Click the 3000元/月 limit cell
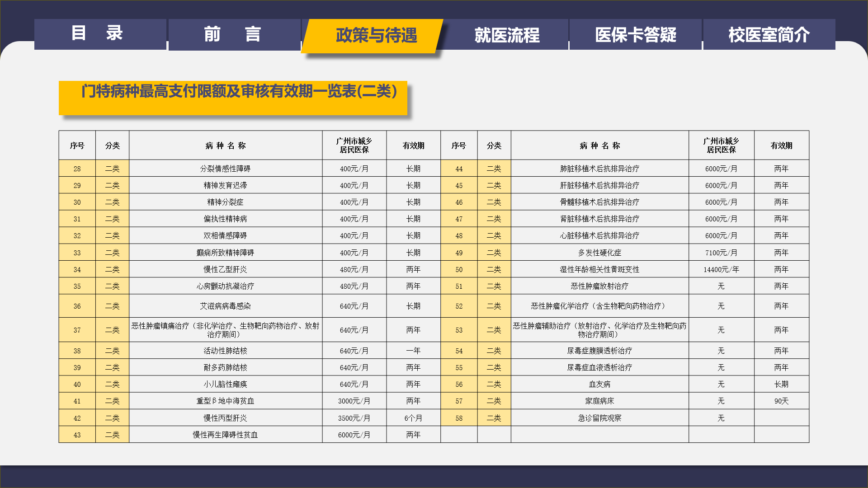Screen dimensions: 868x488 (354, 401)
